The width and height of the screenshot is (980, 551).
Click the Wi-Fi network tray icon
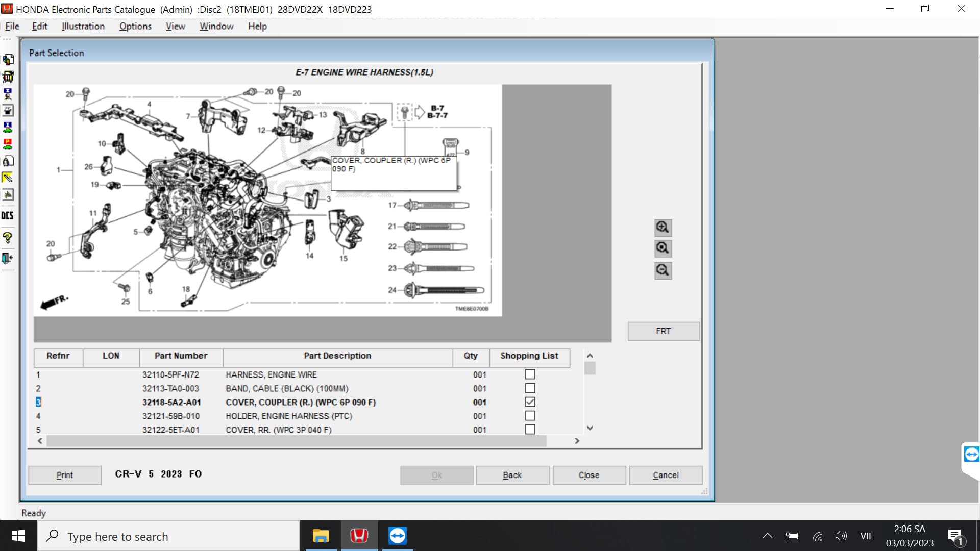817,536
